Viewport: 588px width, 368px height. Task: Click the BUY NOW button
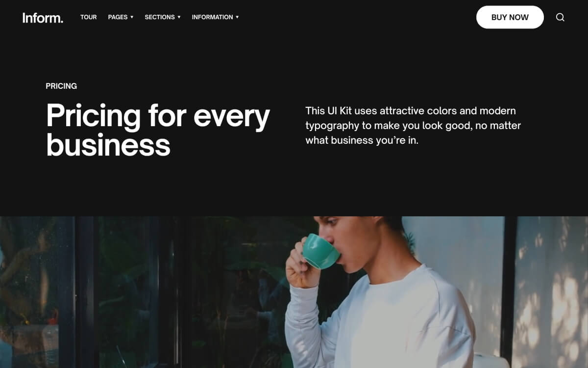click(510, 17)
